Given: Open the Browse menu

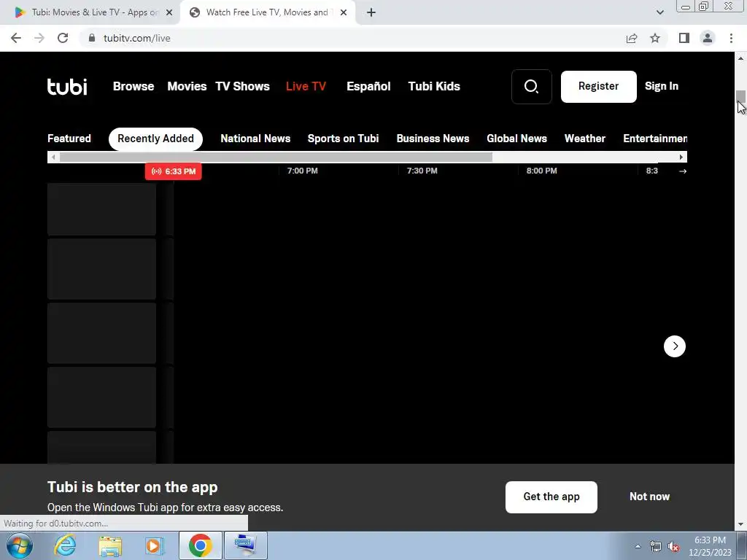Looking at the screenshot, I should click(x=133, y=86).
